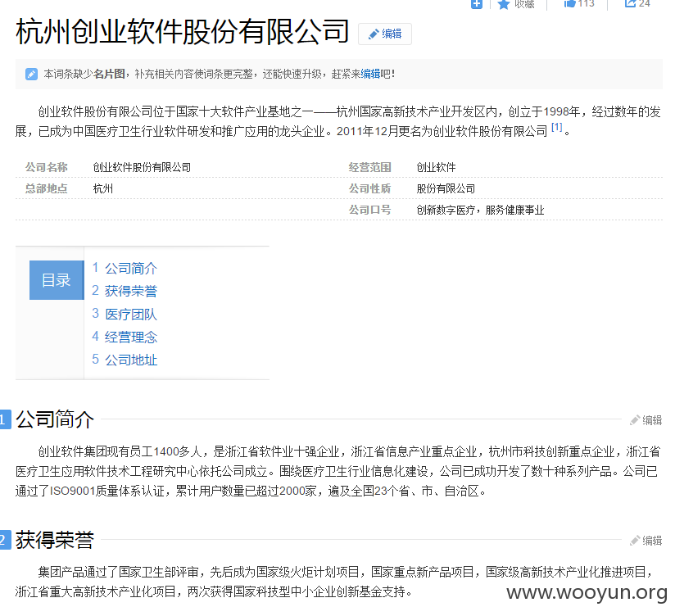Viewport: 675px width, 616px height.
Task: Click the blue plus icon at top
Action: tap(477, 4)
